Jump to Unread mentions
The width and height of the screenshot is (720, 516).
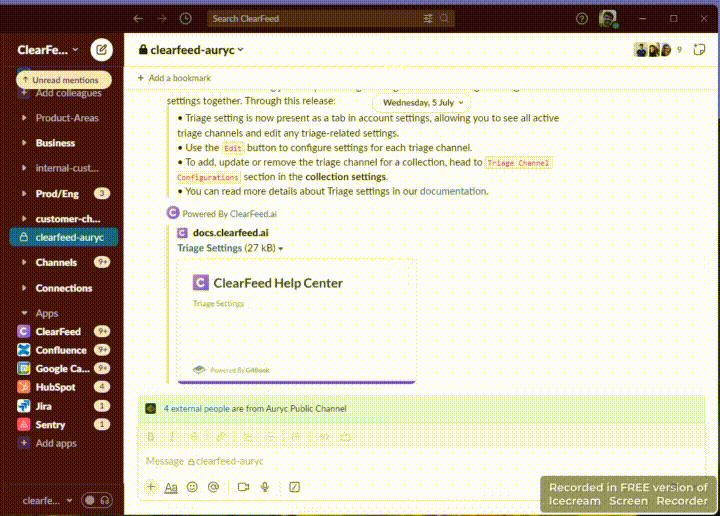[x=64, y=80]
